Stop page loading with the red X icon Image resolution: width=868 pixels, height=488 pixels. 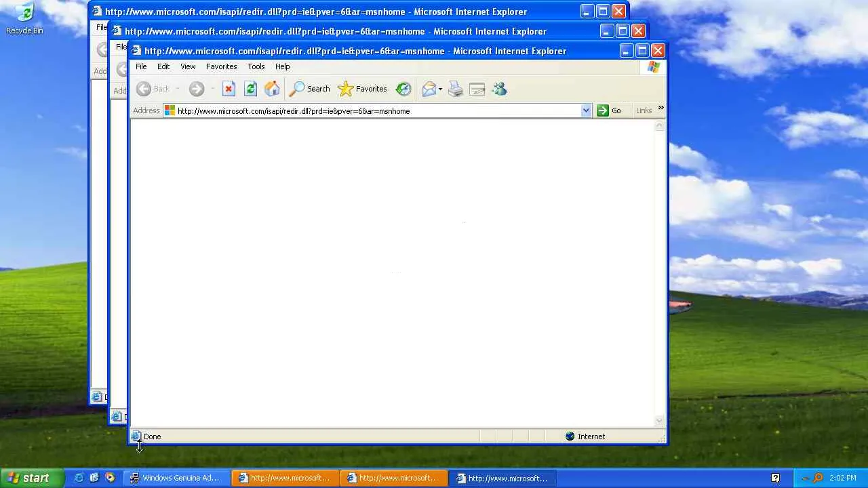[x=229, y=89]
